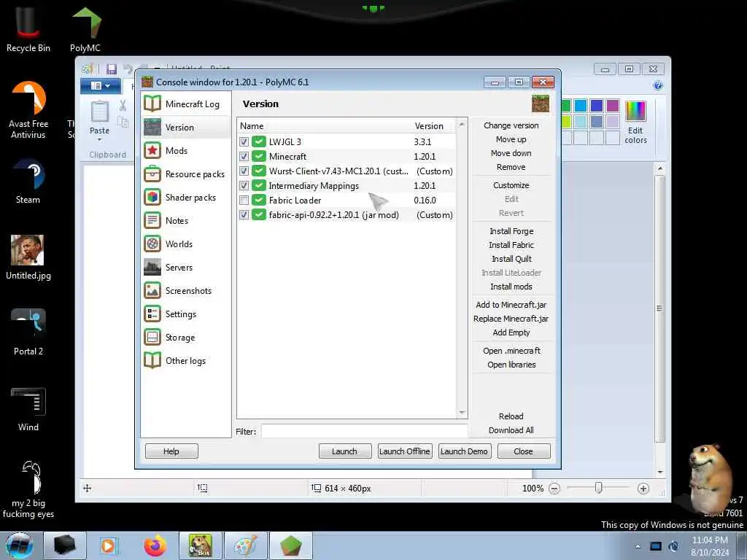This screenshot has width=747, height=560.
Task: Click the Help button
Action: pyautogui.click(x=171, y=451)
